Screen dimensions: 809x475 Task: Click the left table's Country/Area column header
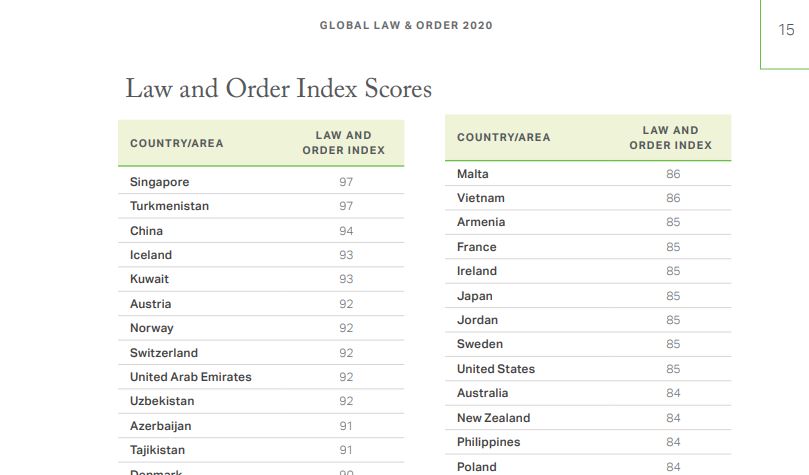177,143
